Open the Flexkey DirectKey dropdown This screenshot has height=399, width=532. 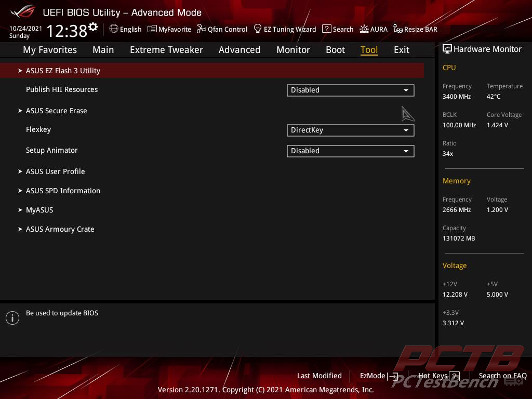click(x=351, y=130)
